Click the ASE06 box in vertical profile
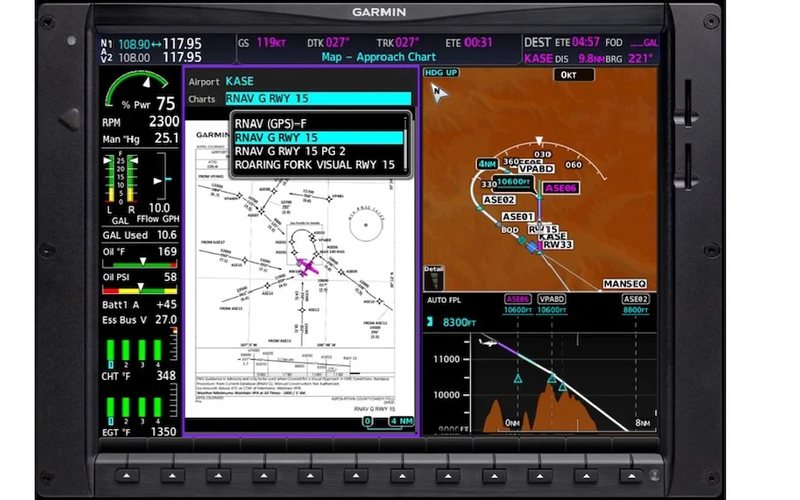Viewport: 800px width, 500px height. 518,299
